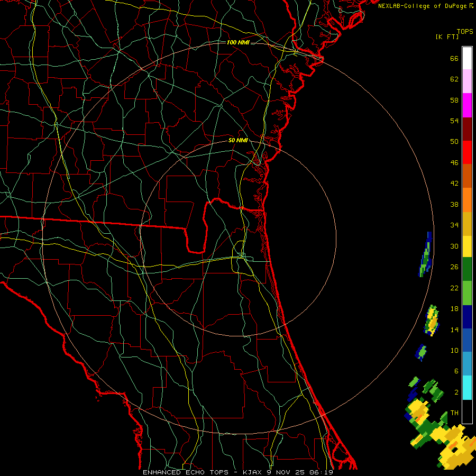
Task: Click the "58" legend value
Action: (x=454, y=100)
